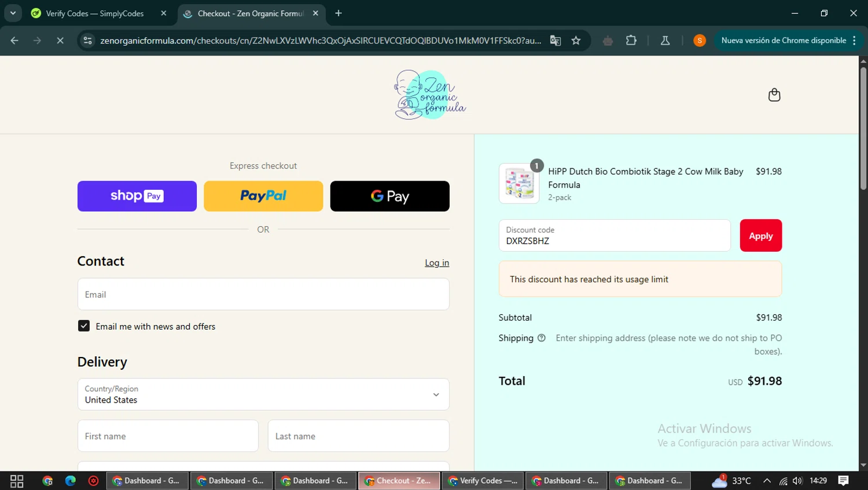The height and width of the screenshot is (490, 868).
Task: Click the scrollbar down arrow
Action: (863, 465)
